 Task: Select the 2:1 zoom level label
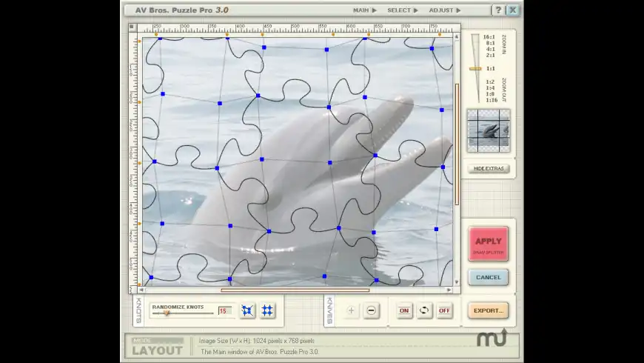pos(490,56)
